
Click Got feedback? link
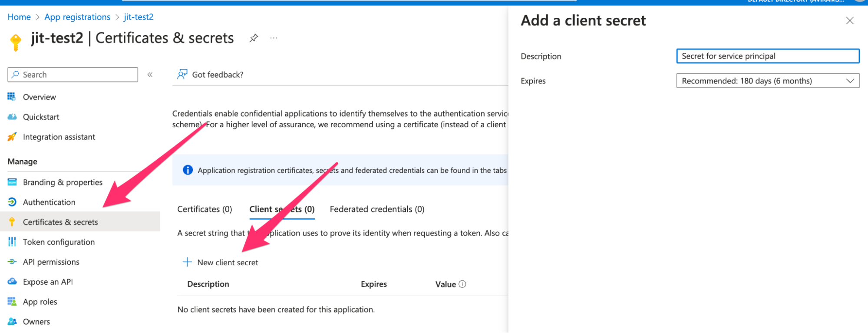pyautogui.click(x=210, y=75)
